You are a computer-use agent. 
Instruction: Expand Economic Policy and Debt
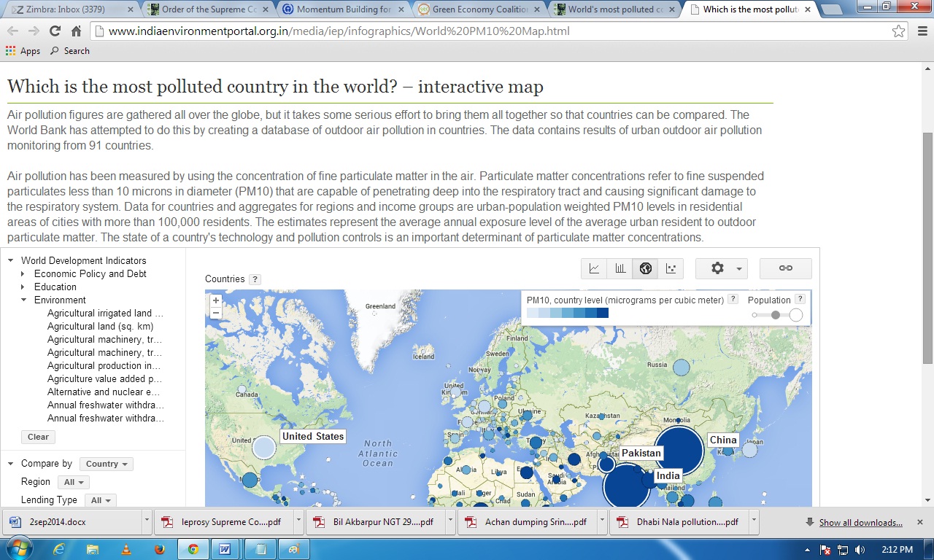click(x=24, y=273)
